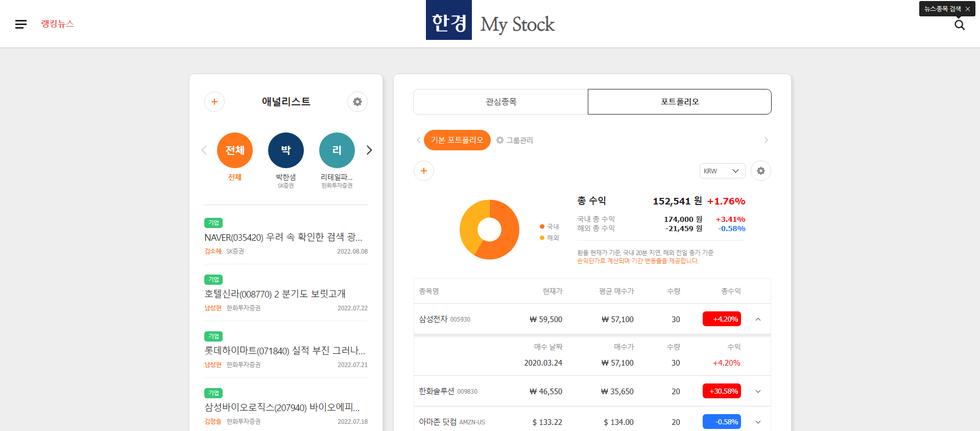
Task: Add an analyst with plus button
Action: click(x=214, y=102)
